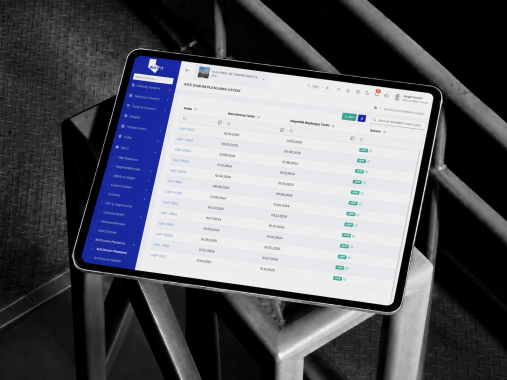Screen dimensions: 507x380
Task: Click the icon at the end of the Kodu filter box
Action: click(x=220, y=122)
